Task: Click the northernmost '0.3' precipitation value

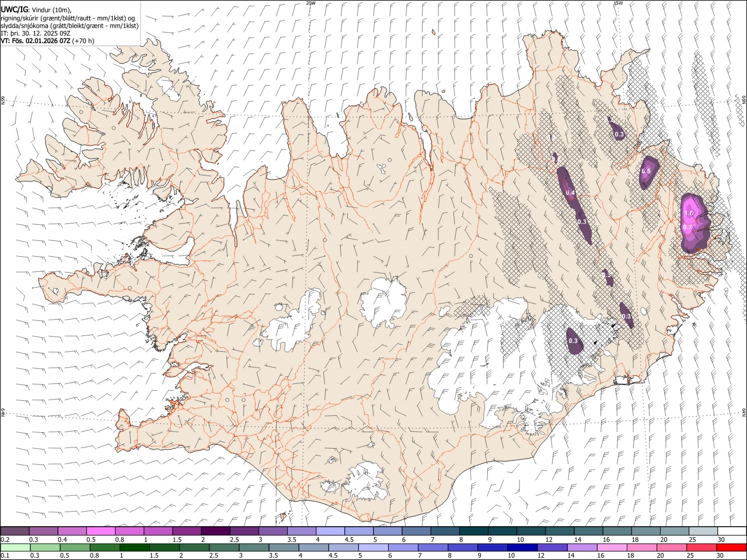Action: (619, 135)
